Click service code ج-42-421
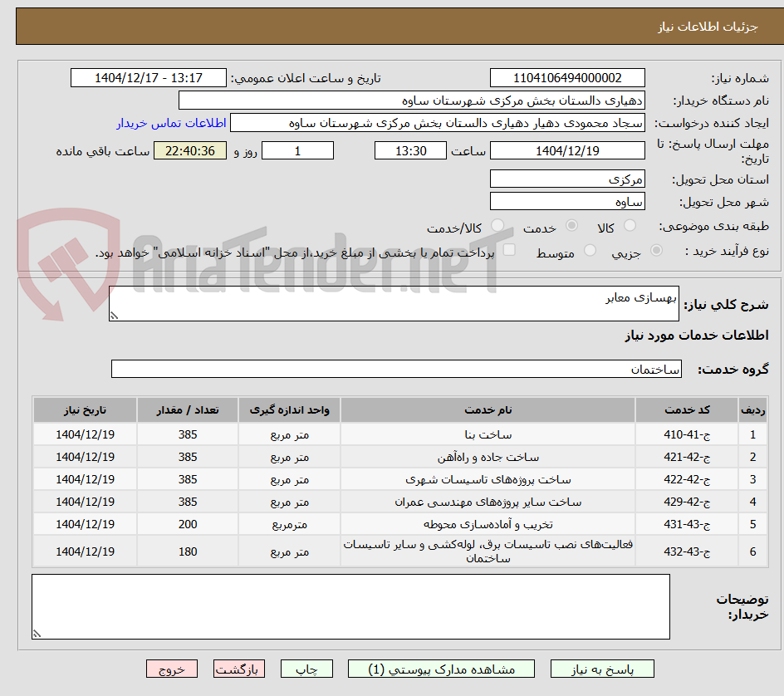Image resolution: width=784 pixels, height=696 pixels. (x=687, y=457)
